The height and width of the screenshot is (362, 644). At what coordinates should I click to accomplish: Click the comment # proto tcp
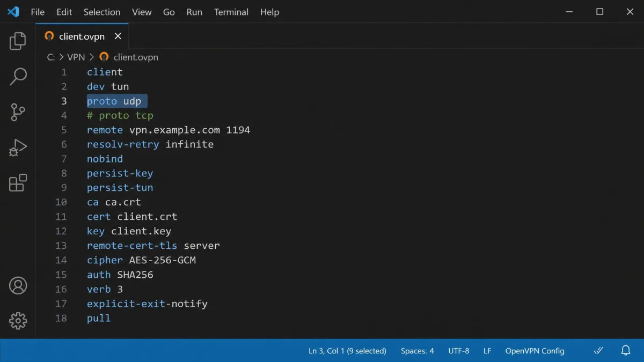coord(120,115)
